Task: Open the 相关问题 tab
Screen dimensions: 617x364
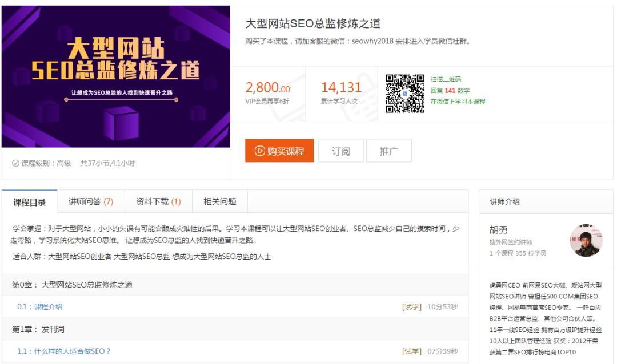Action: coord(220,201)
